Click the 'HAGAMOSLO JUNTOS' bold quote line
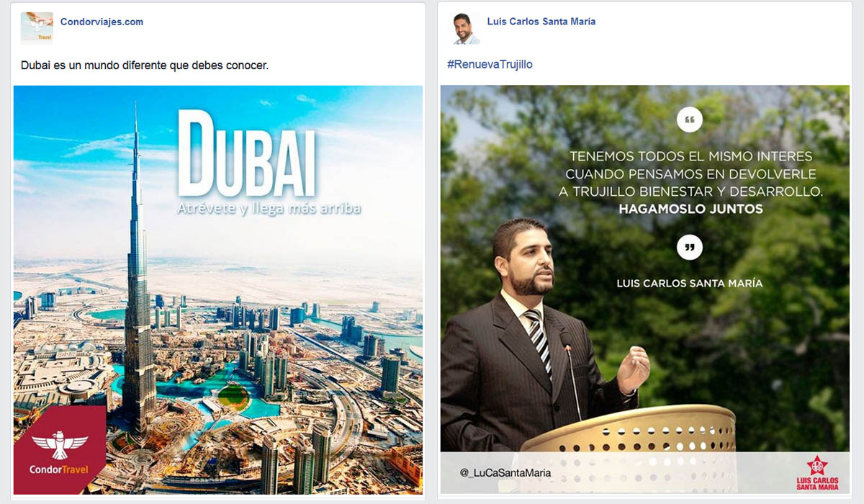Screen dimensions: 864x504 tap(690, 210)
